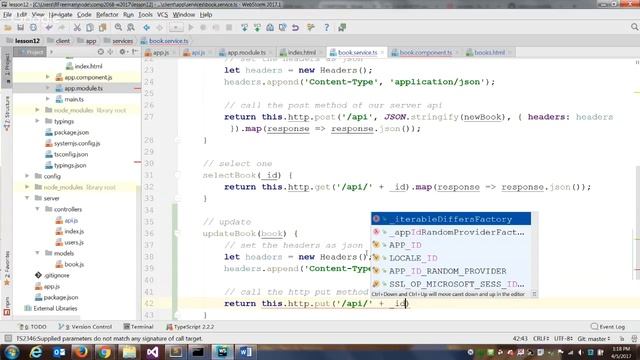The height and width of the screenshot is (360, 640).
Task: Open the TODO tool window
Action: tap(33, 327)
